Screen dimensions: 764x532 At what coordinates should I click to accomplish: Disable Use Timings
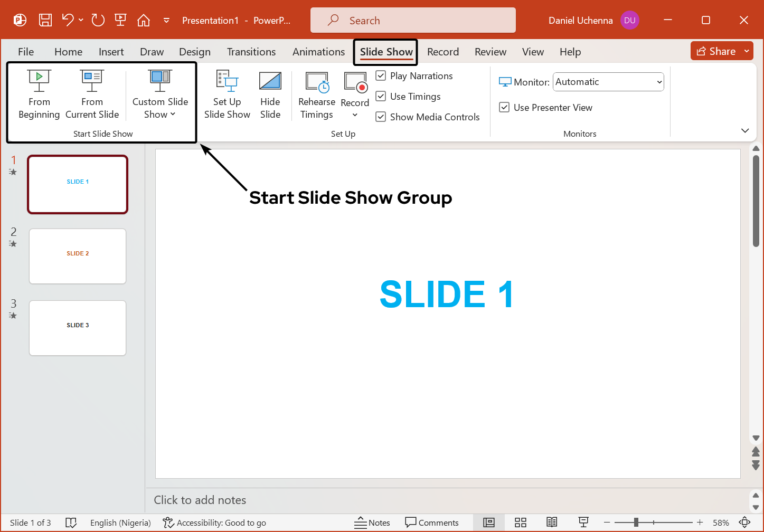pos(381,96)
